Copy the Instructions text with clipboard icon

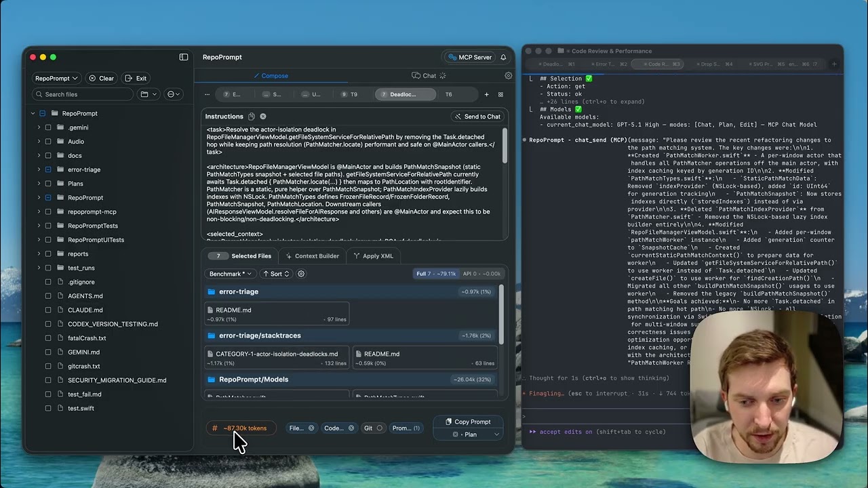[x=252, y=117]
